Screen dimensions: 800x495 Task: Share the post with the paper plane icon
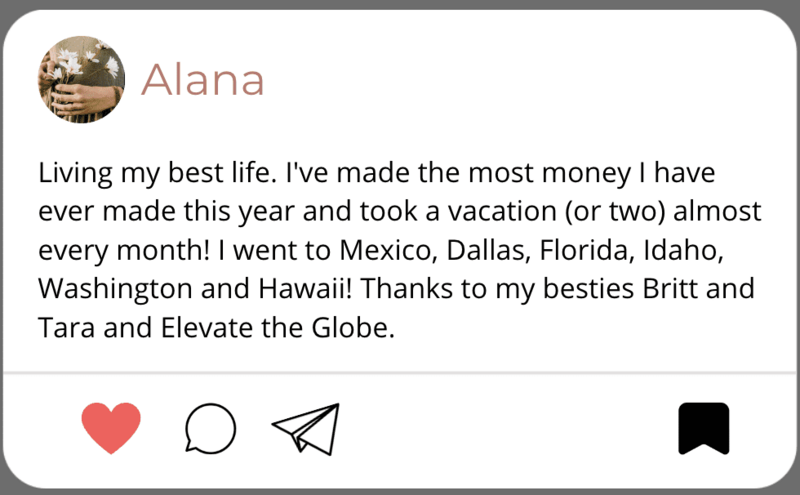[306, 429]
